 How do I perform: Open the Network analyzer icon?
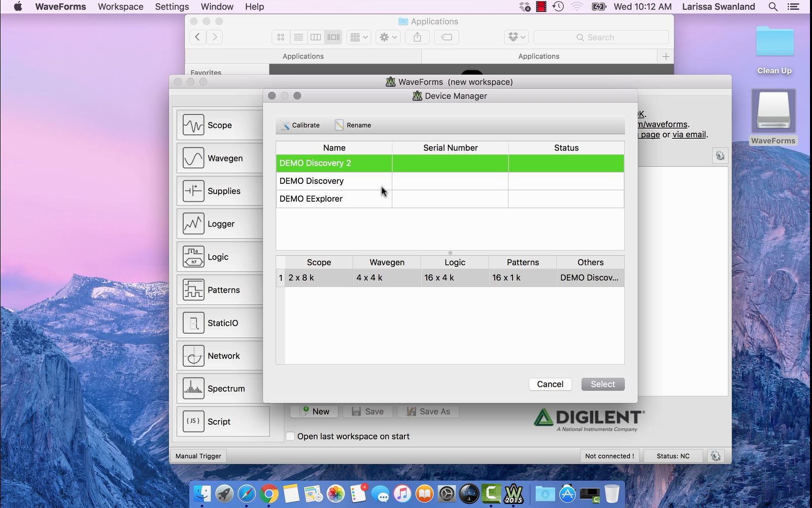(193, 356)
